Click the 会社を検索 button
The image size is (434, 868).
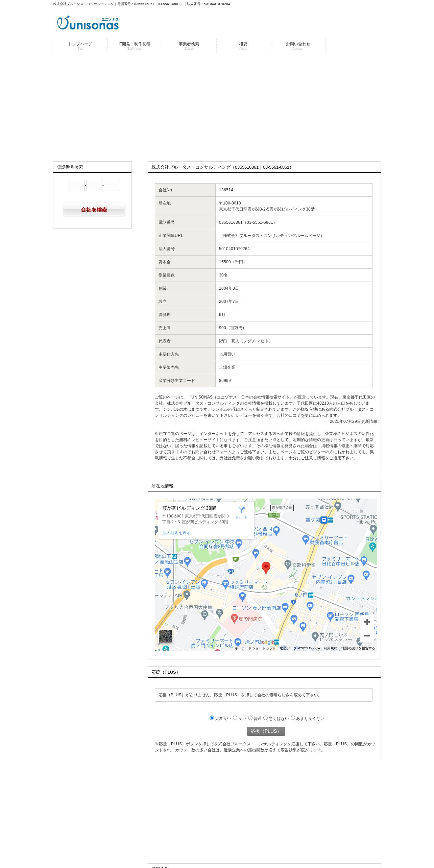94,210
